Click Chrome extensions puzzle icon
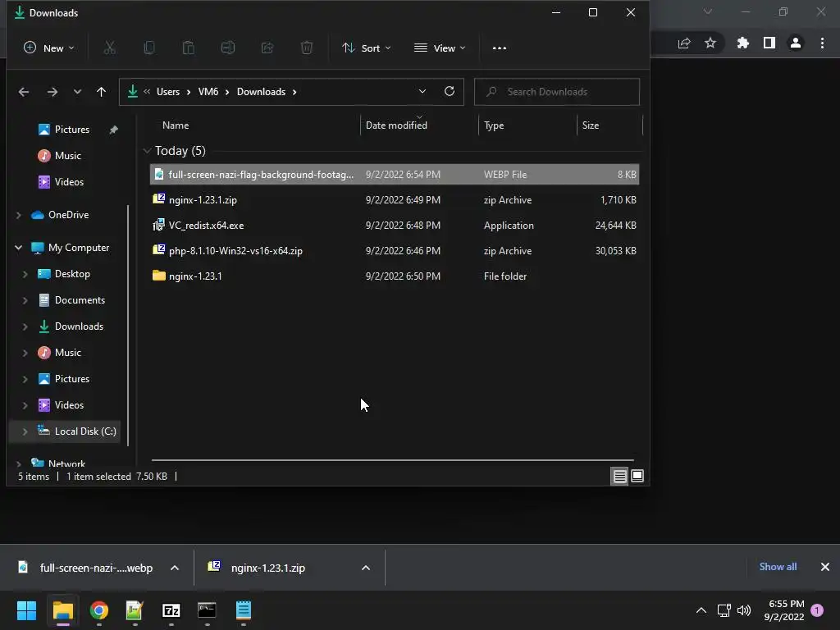Image resolution: width=840 pixels, height=630 pixels. point(742,43)
